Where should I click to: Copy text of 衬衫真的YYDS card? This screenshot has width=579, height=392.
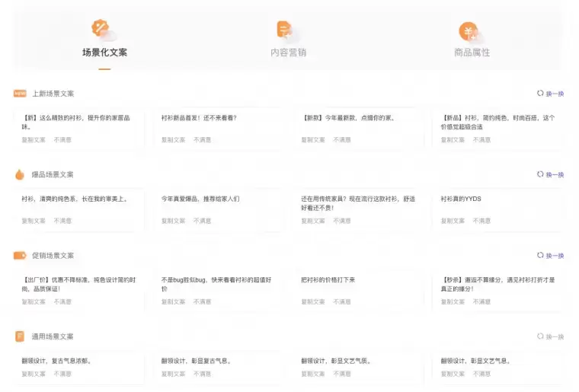453,221
